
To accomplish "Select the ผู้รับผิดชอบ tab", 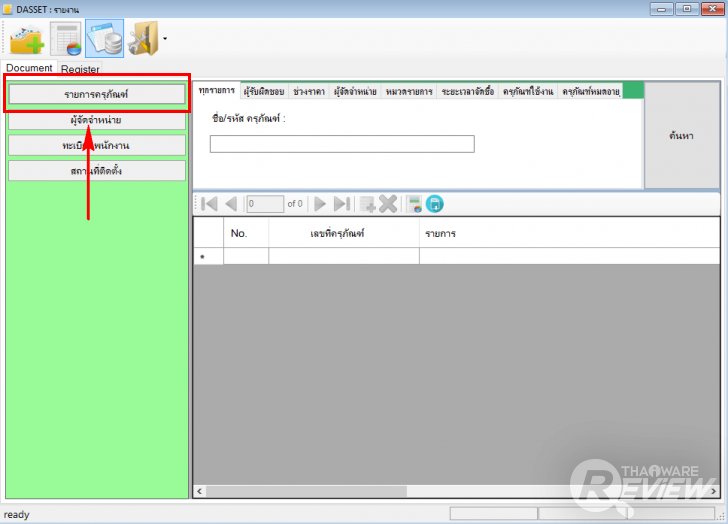I will (x=264, y=91).
